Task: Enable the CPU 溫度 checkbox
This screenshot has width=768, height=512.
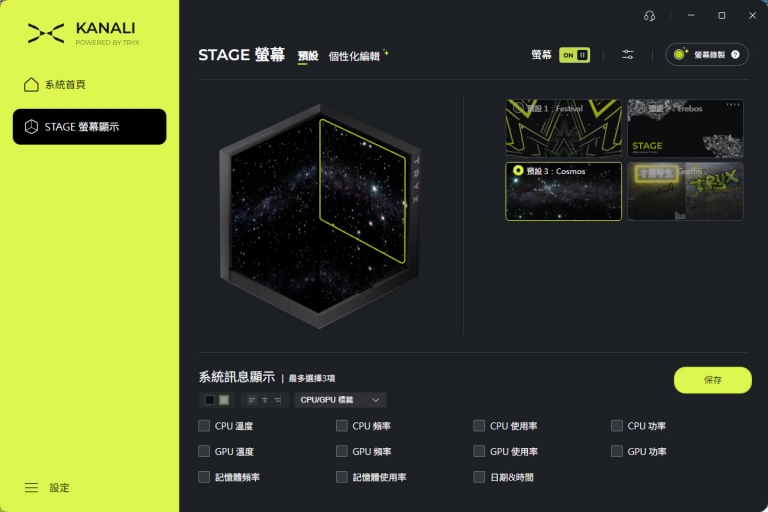Action: click(x=204, y=426)
